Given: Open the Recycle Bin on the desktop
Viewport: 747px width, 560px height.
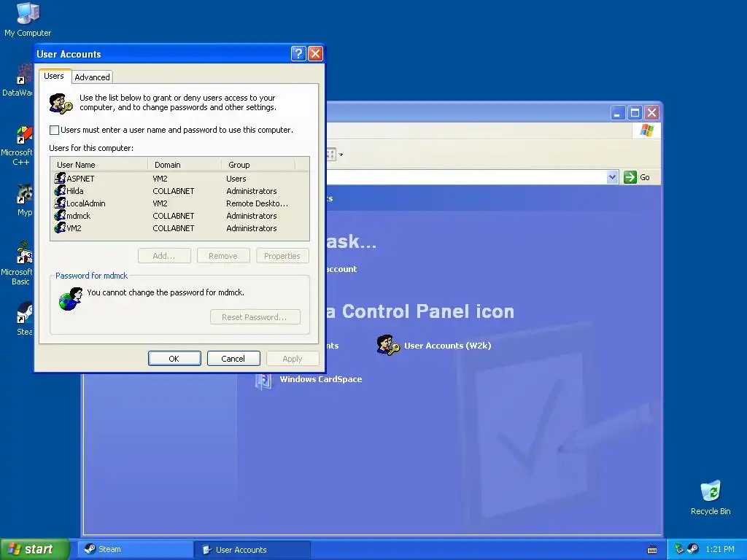Looking at the screenshot, I should pyautogui.click(x=711, y=497).
